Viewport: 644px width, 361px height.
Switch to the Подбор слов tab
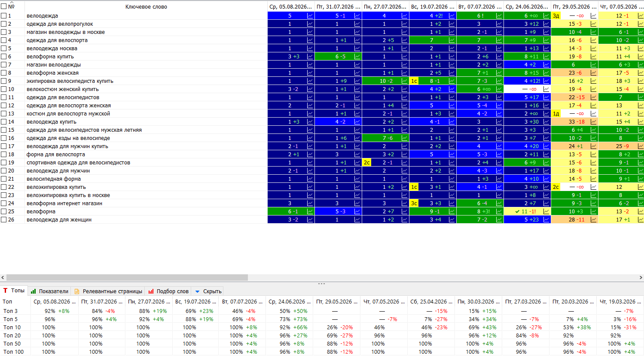168,291
